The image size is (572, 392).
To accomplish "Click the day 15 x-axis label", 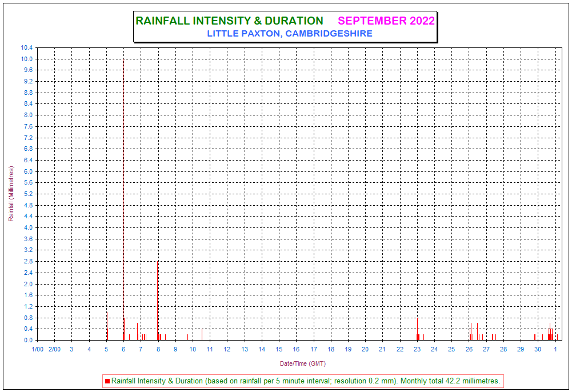I will 279,349.
